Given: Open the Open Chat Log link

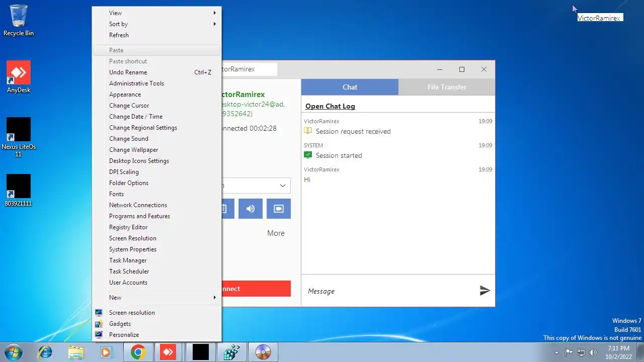Looking at the screenshot, I should 330,106.
